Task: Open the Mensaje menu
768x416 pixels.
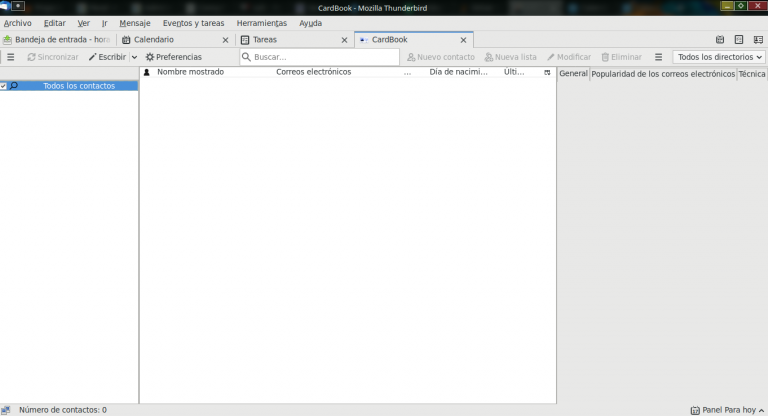Action: tap(135, 23)
